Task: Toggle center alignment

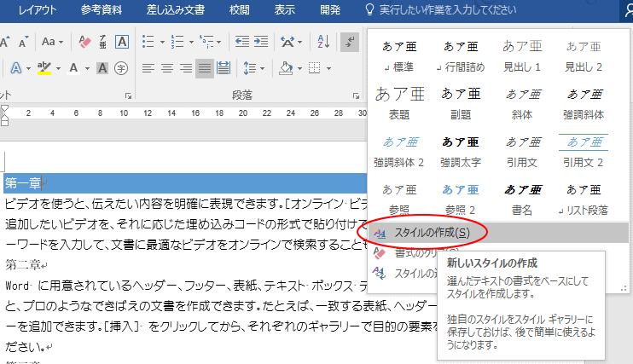Action: (x=167, y=68)
